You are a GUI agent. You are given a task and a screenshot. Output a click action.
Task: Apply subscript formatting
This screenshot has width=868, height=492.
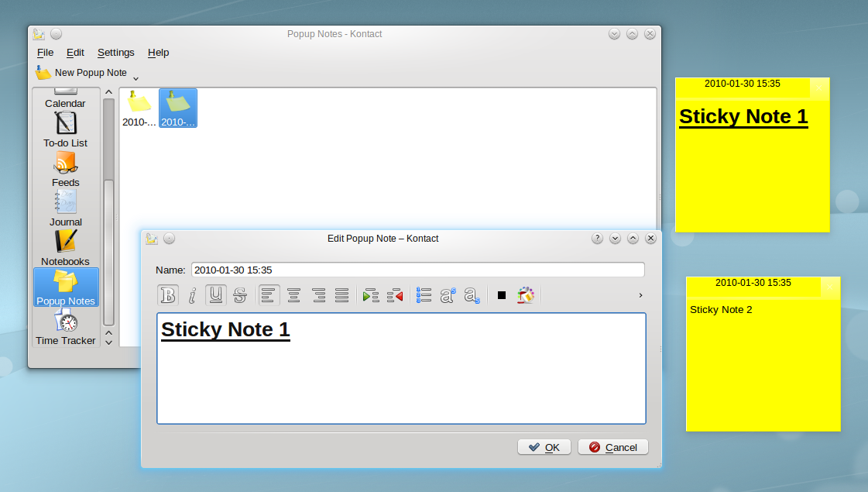click(x=472, y=295)
